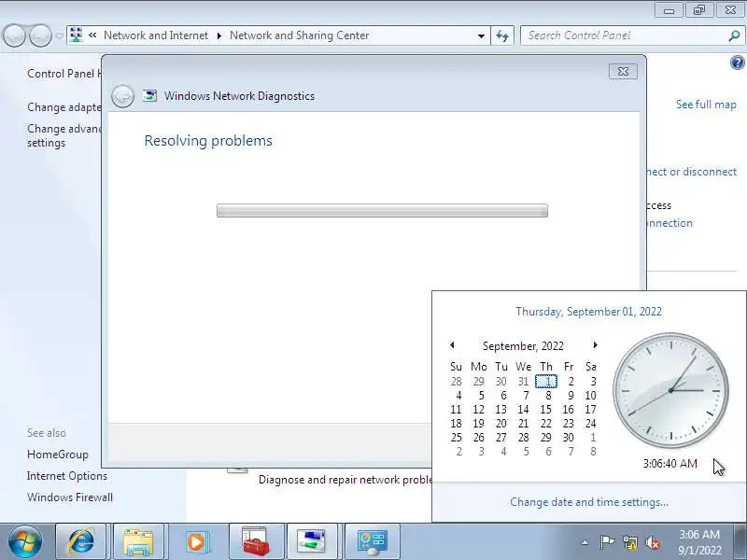Open Action Center flag icon in tray

coord(607,542)
